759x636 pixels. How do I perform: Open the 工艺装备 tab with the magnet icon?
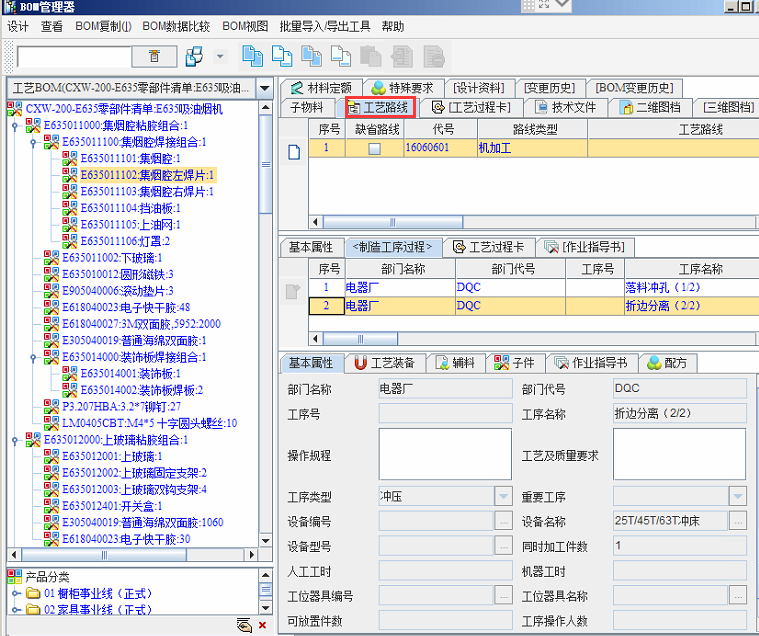(385, 363)
